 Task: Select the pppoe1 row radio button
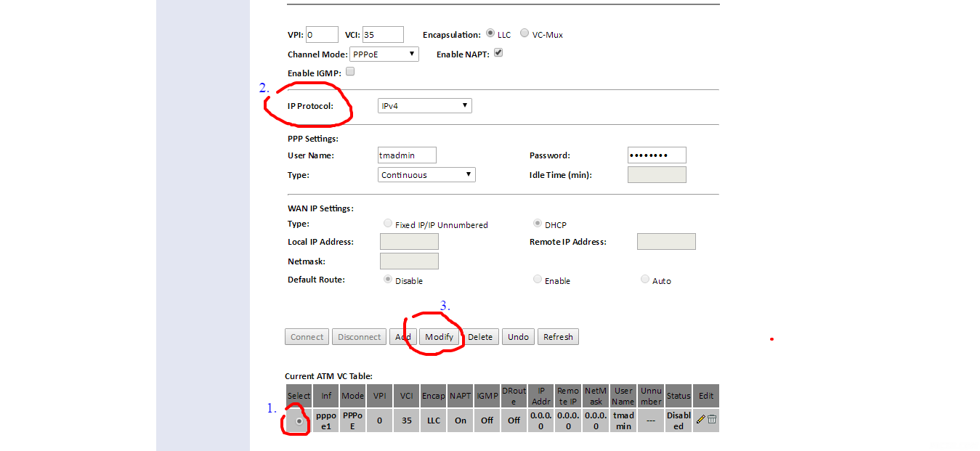click(x=299, y=420)
